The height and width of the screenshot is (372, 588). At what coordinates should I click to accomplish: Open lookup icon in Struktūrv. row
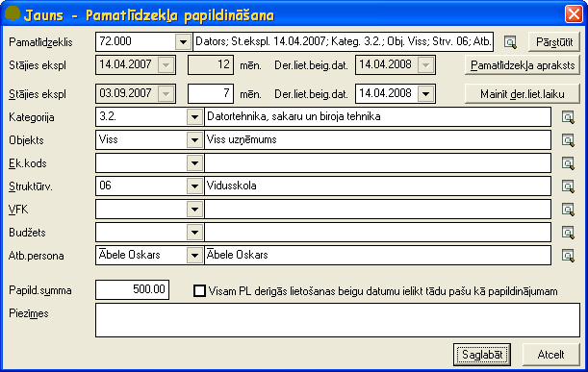pyautogui.click(x=568, y=186)
